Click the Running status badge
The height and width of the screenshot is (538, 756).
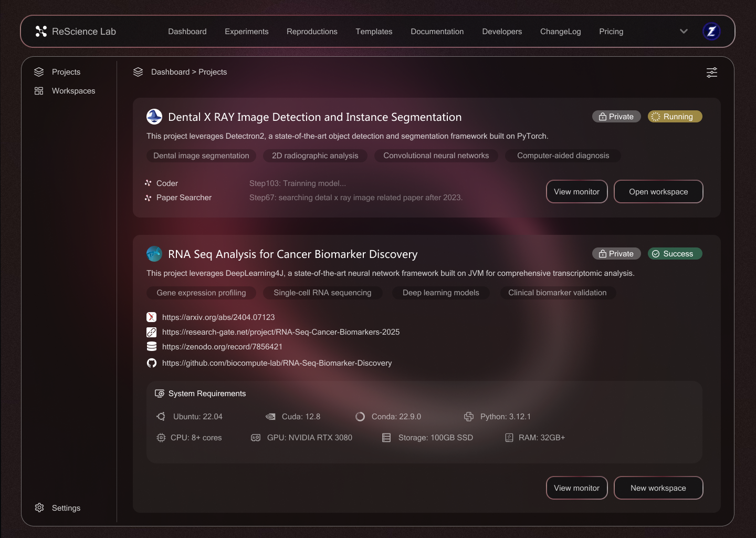675,117
